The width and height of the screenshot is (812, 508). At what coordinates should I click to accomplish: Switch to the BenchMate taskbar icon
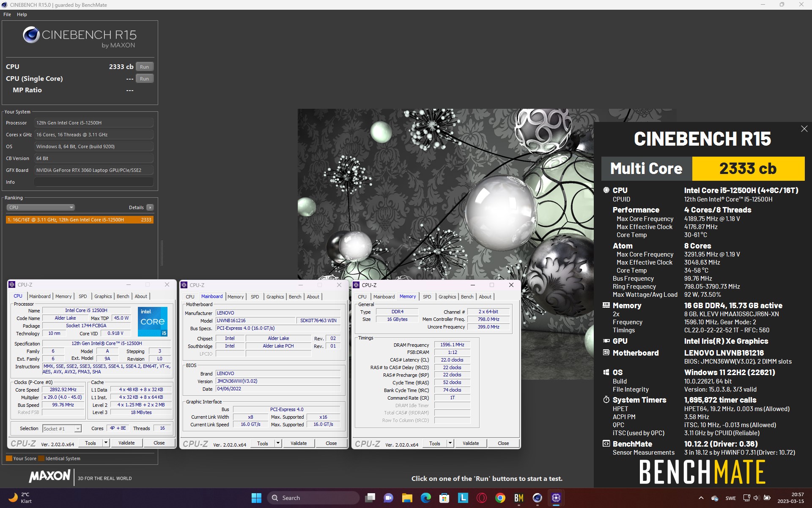pyautogui.click(x=518, y=498)
